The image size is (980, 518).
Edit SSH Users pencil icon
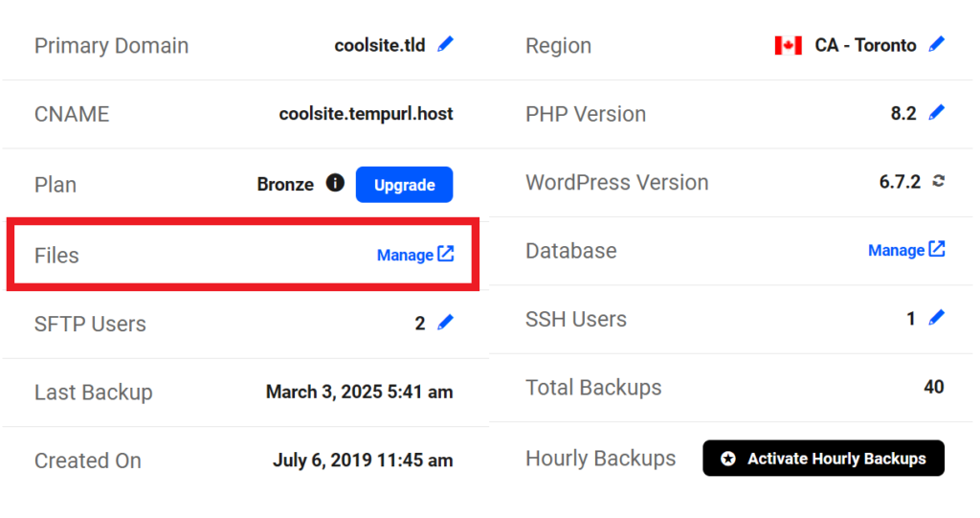click(x=936, y=318)
